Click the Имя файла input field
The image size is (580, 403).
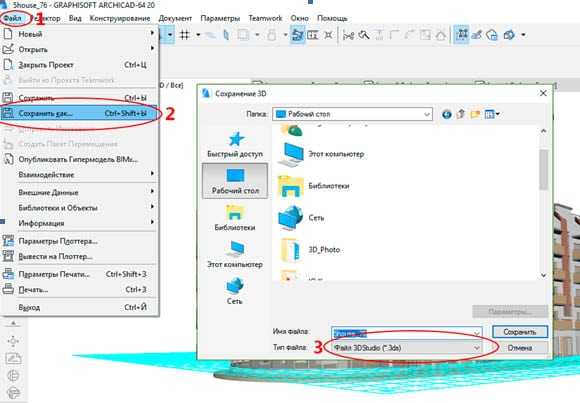[407, 332]
